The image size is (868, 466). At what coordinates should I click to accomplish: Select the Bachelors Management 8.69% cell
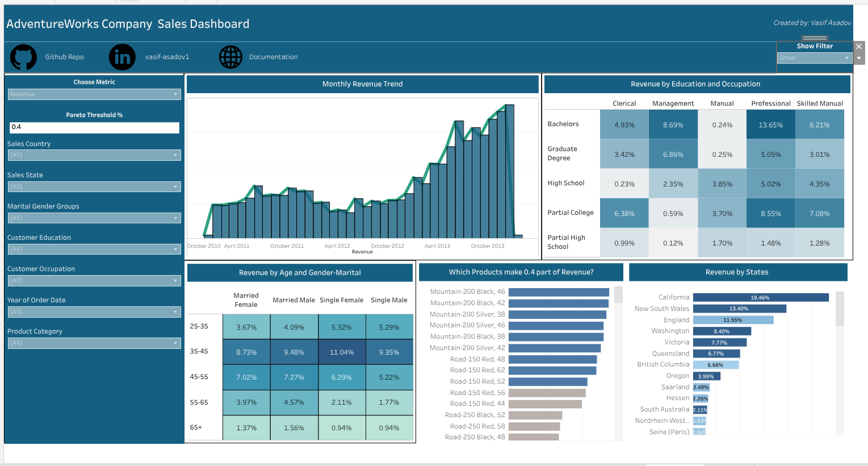pos(673,124)
